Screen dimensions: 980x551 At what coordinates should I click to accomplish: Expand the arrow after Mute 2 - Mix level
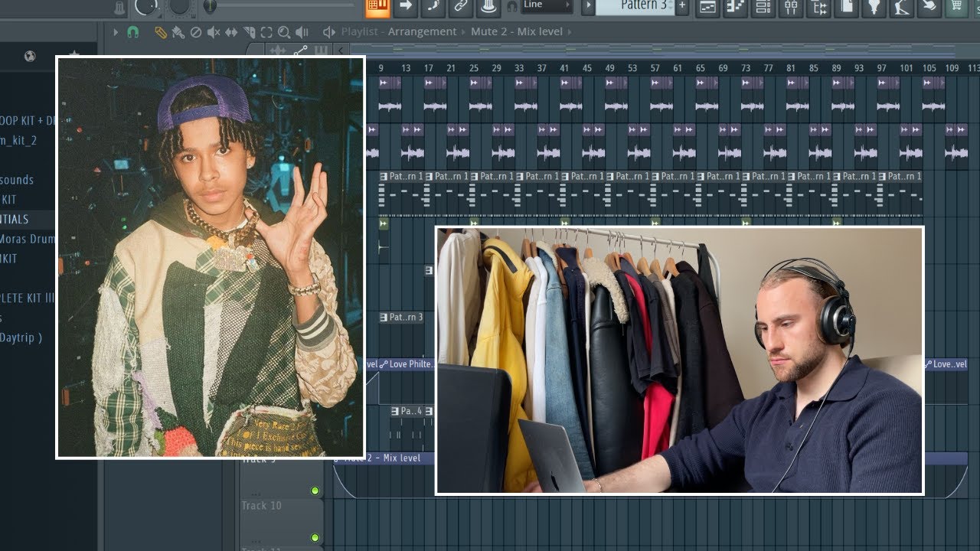pyautogui.click(x=570, y=32)
